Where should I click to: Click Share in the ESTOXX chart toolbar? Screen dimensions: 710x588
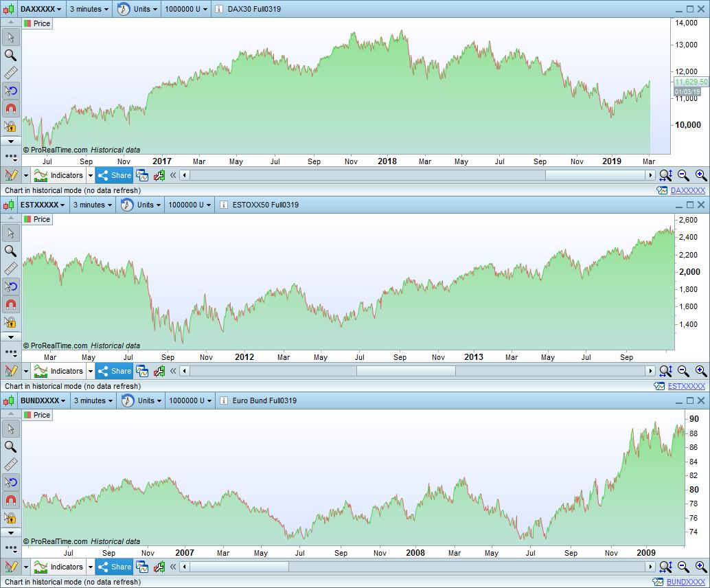pos(115,371)
